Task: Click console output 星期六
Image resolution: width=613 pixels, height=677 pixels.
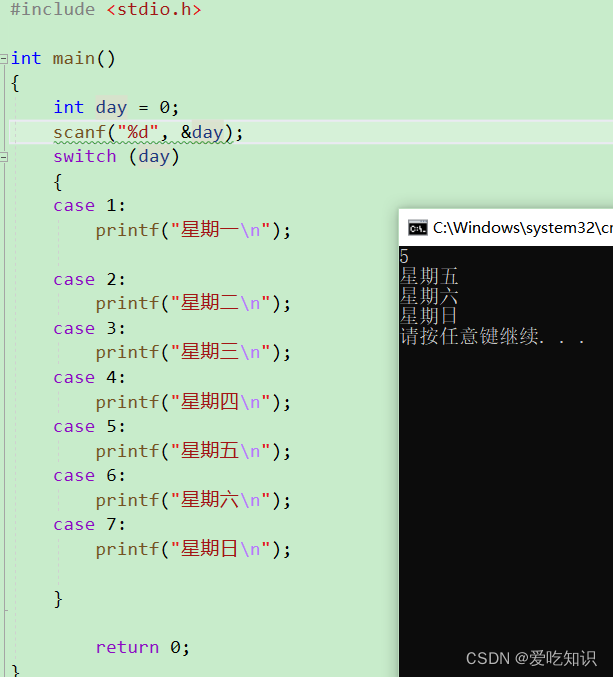Action: point(429,296)
